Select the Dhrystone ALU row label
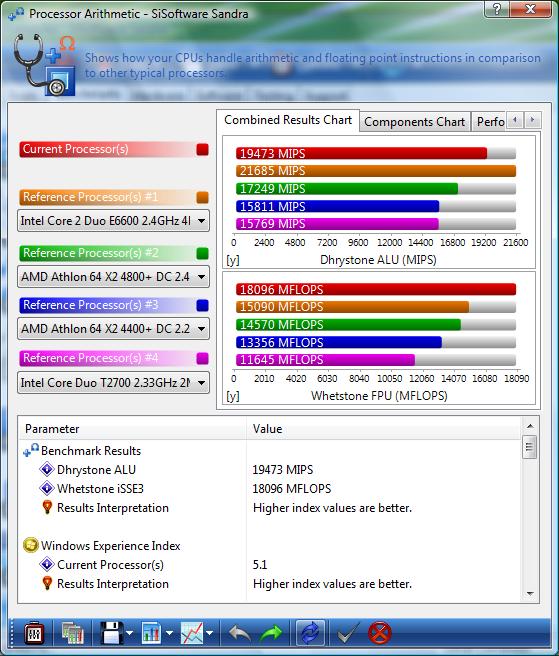The width and height of the screenshot is (559, 656). click(96, 469)
